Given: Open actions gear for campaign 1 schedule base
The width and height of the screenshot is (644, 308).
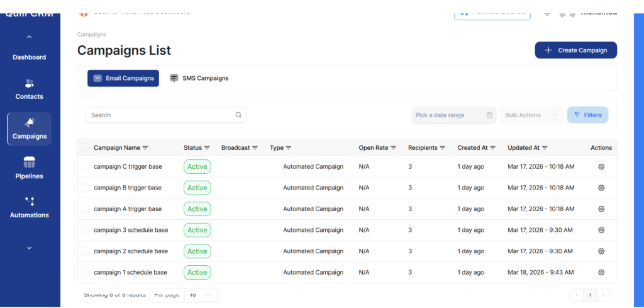Looking at the screenshot, I should (601, 273).
